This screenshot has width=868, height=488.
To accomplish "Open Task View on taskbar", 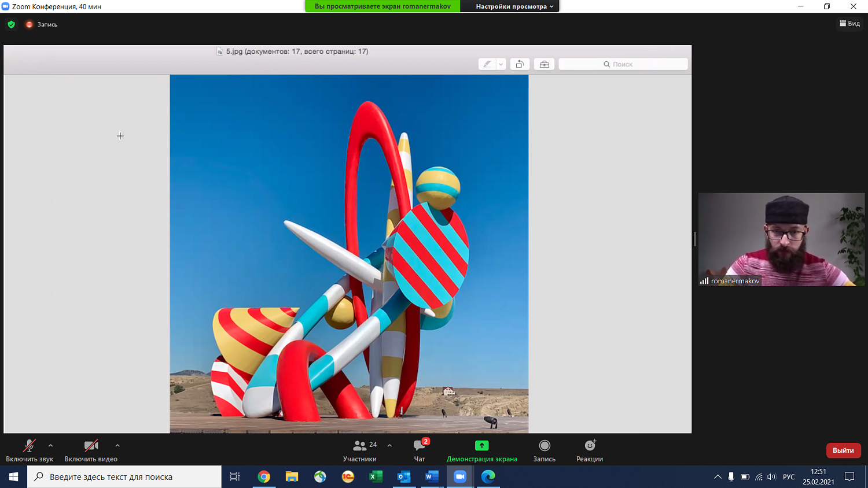I will (x=235, y=476).
